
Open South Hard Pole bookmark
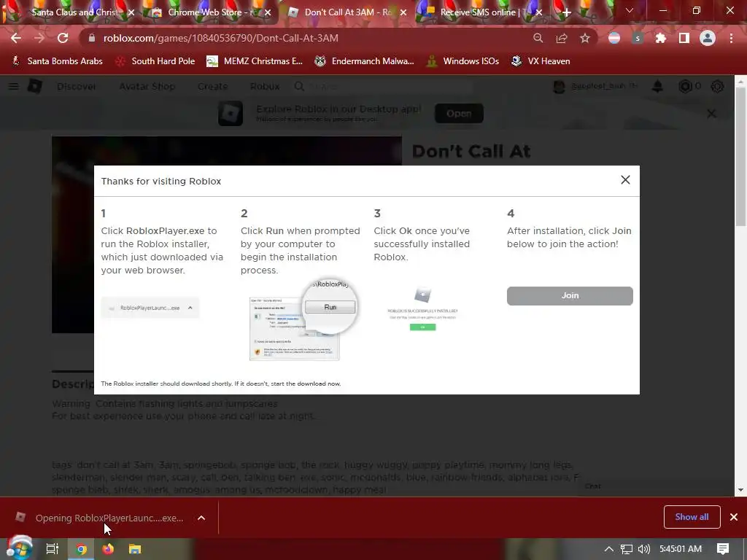click(x=155, y=61)
